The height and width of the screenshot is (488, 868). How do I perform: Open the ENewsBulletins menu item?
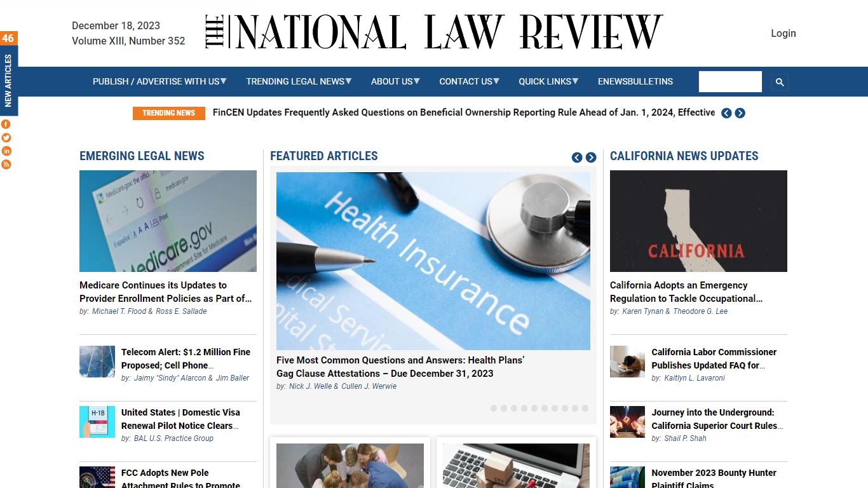point(635,81)
